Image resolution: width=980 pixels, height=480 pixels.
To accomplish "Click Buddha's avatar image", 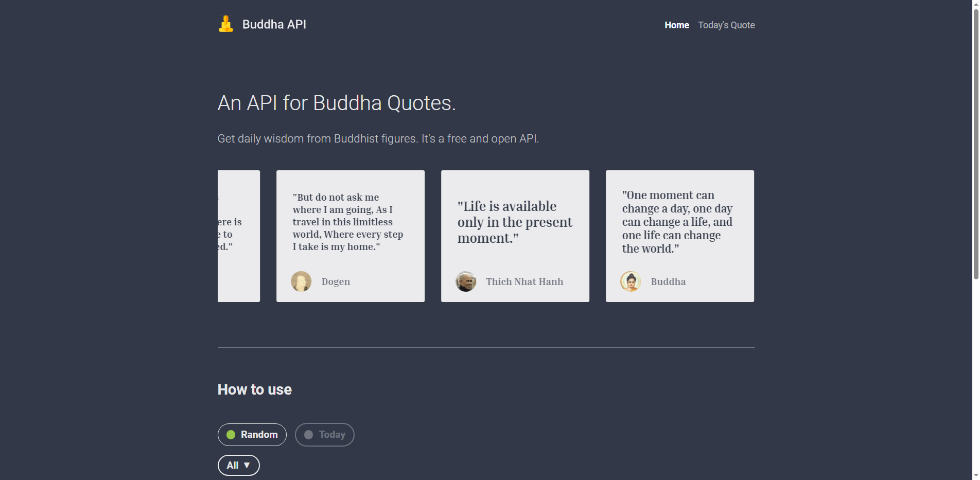I will pyautogui.click(x=631, y=281).
